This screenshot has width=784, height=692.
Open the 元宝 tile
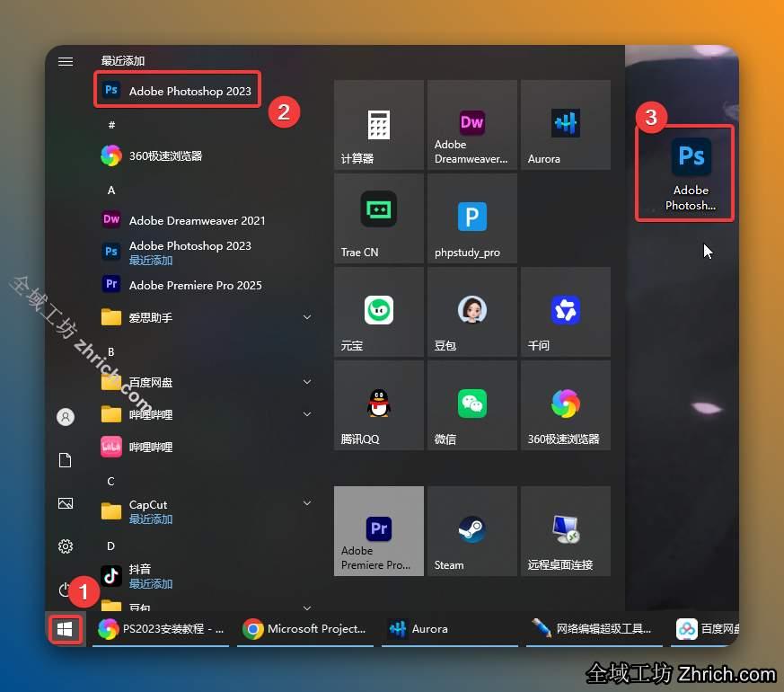(x=378, y=312)
